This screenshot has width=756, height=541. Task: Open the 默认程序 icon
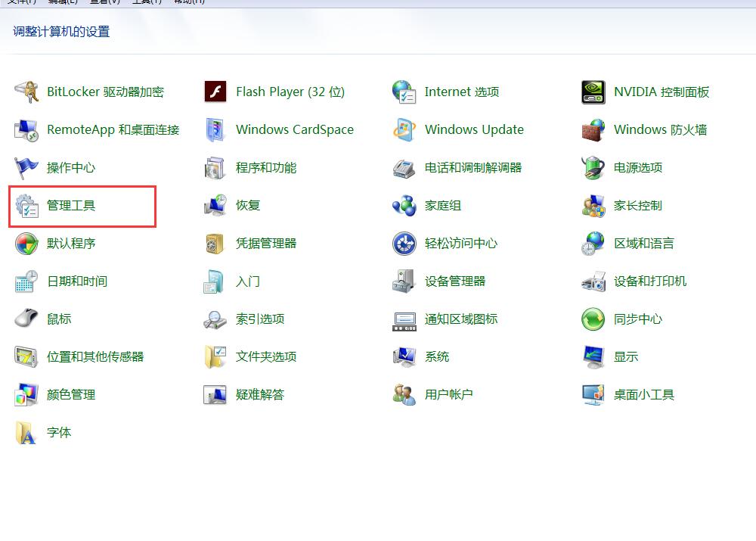(26, 243)
